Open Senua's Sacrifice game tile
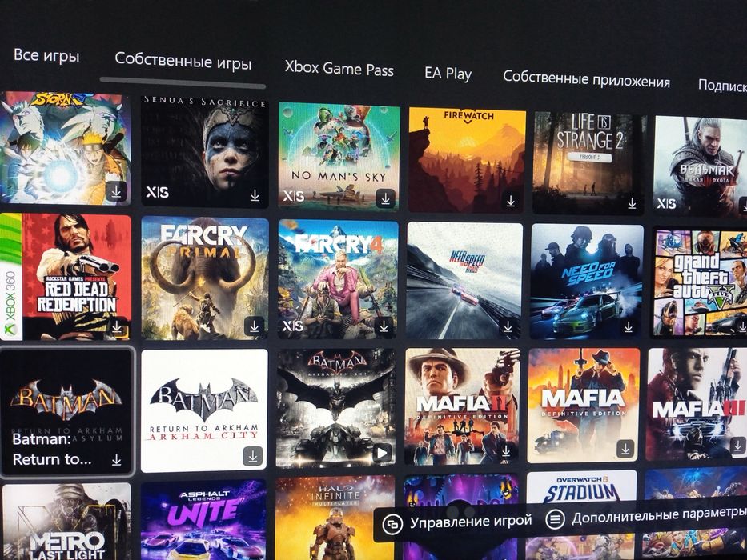This screenshot has width=747, height=560. [204, 151]
